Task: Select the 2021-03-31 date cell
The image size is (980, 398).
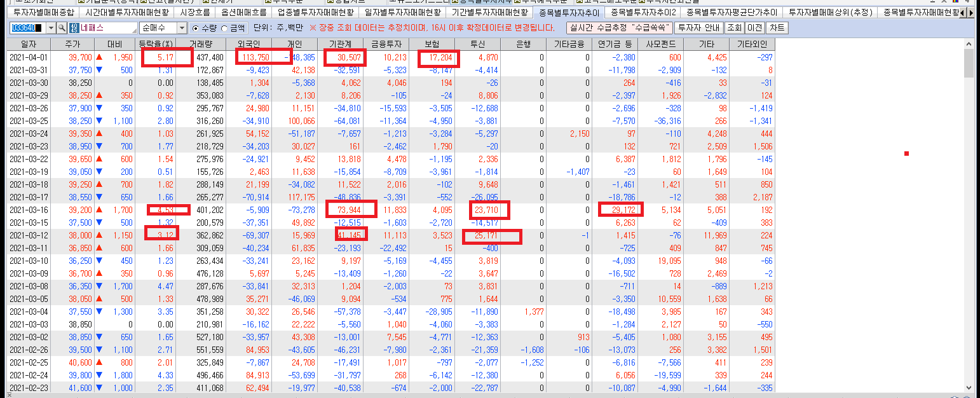Action: pos(28,70)
